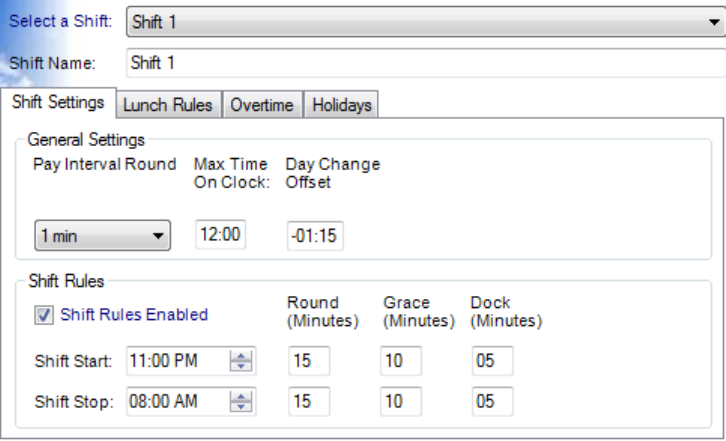726x441 pixels.
Task: Open the Holidays tab
Action: (x=339, y=105)
